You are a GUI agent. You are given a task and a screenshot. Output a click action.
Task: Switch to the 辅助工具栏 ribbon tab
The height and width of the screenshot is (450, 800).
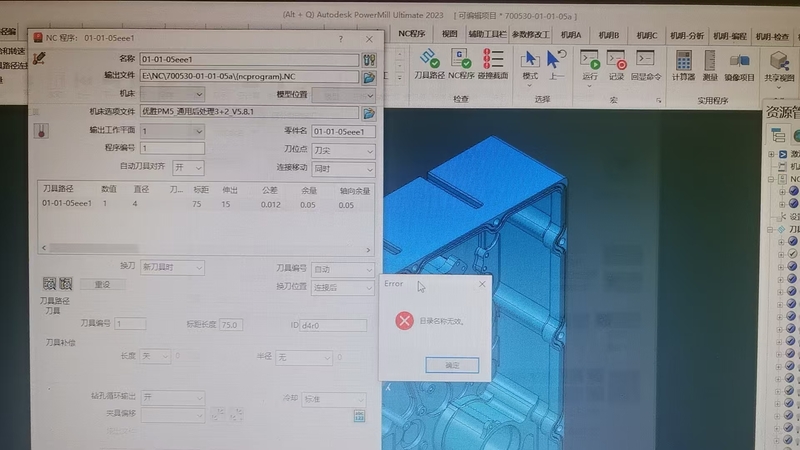coord(487,34)
